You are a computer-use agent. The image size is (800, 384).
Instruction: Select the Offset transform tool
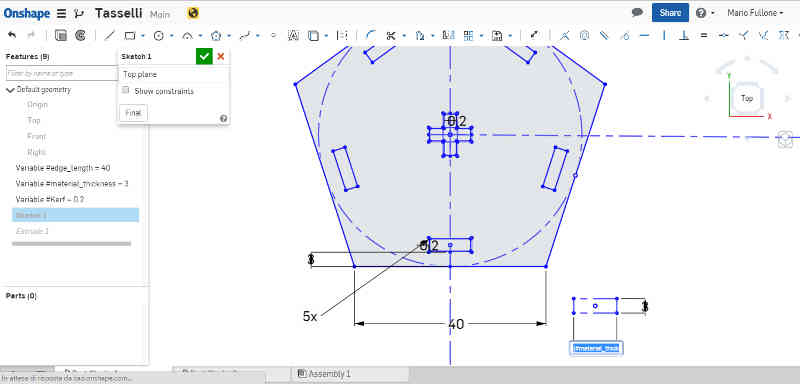(419, 36)
